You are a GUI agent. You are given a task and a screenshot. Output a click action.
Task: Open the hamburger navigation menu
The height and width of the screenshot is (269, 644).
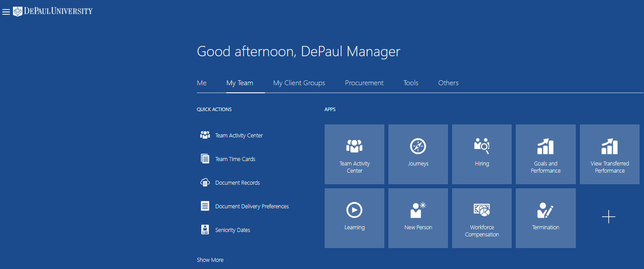[6, 12]
